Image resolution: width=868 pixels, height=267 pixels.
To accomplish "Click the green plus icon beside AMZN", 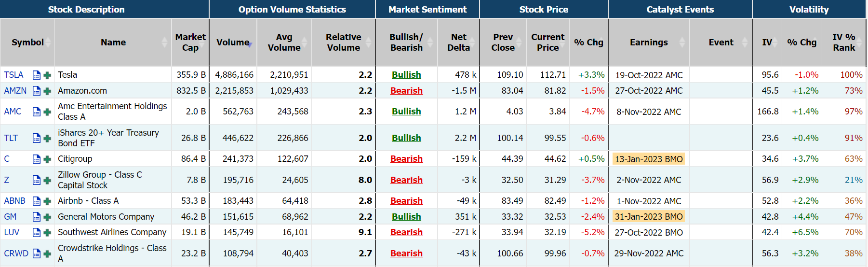I will point(47,91).
